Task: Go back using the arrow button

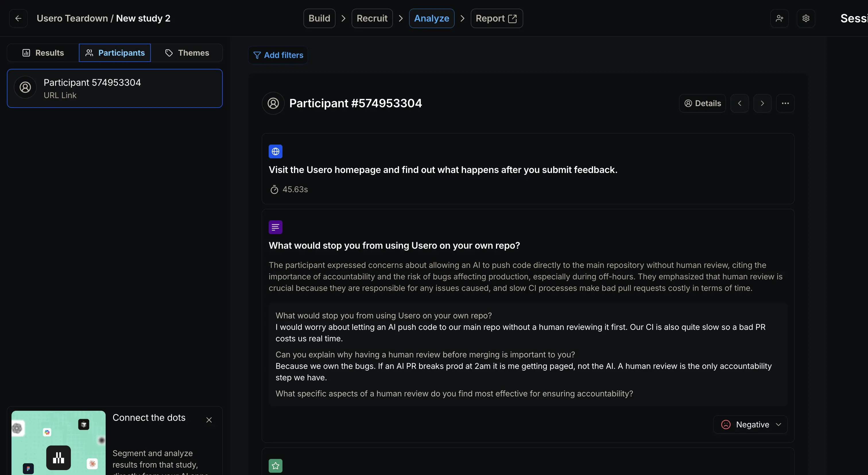Action: 18,18
